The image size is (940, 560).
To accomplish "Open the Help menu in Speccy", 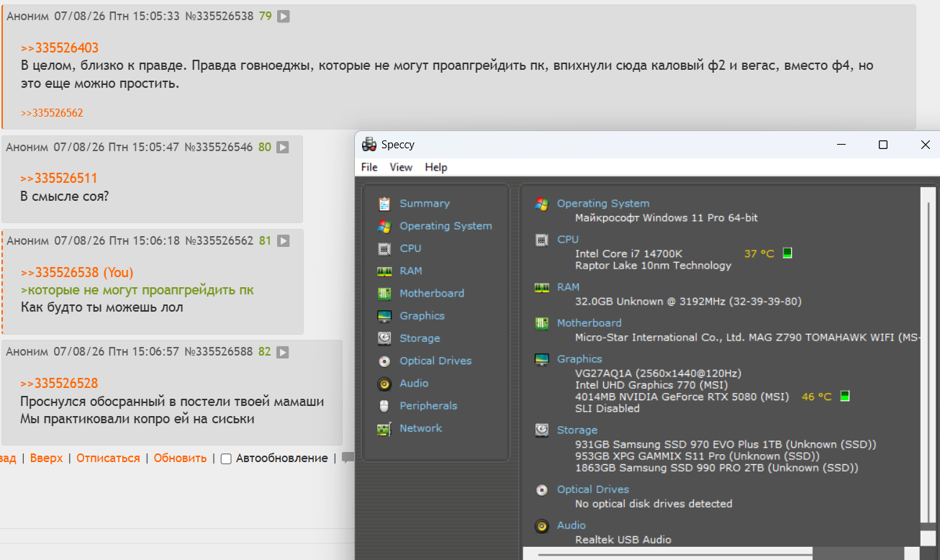I will pos(436,167).
